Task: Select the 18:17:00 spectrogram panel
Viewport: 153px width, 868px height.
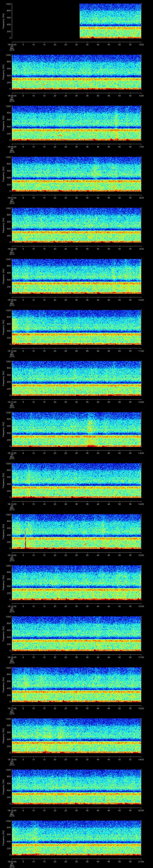Action: 76,684
